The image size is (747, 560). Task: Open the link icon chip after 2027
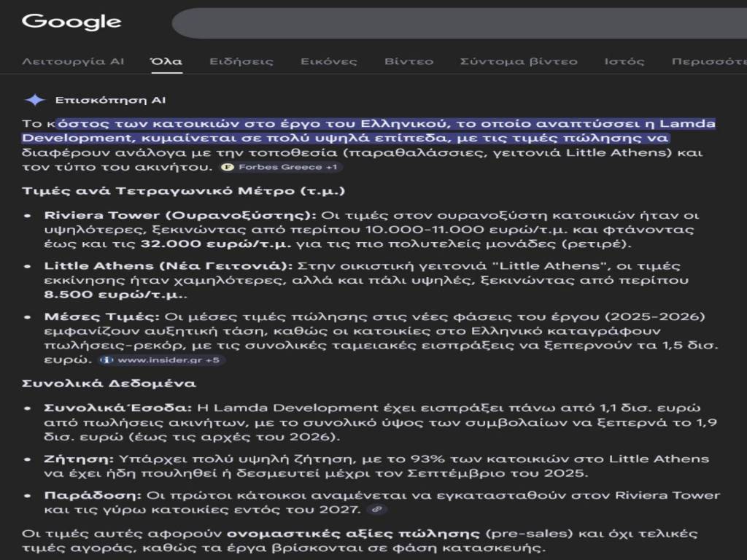(376, 510)
